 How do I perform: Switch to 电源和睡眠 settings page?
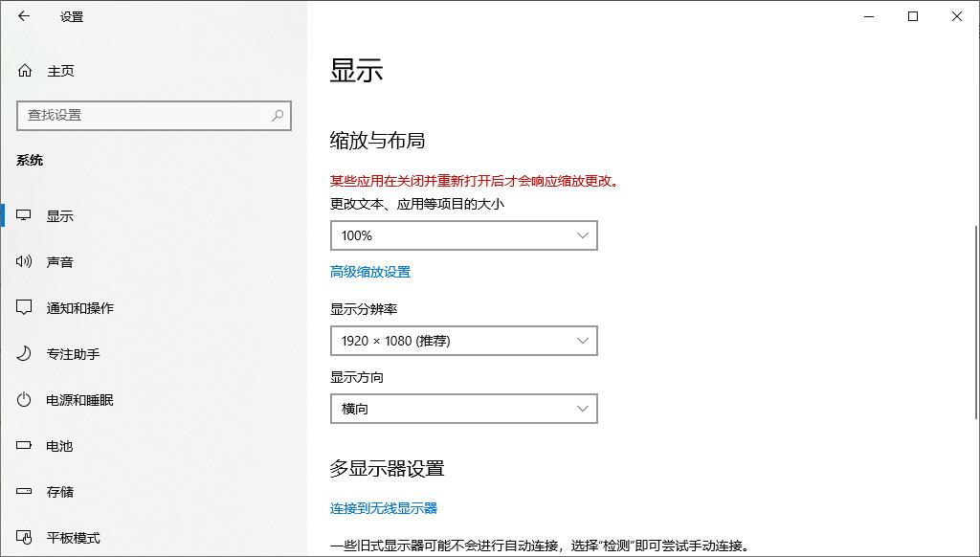(81, 399)
